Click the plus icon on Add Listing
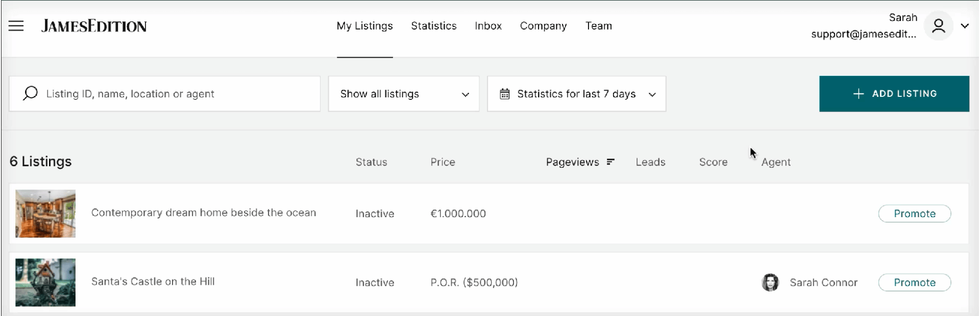 859,94
